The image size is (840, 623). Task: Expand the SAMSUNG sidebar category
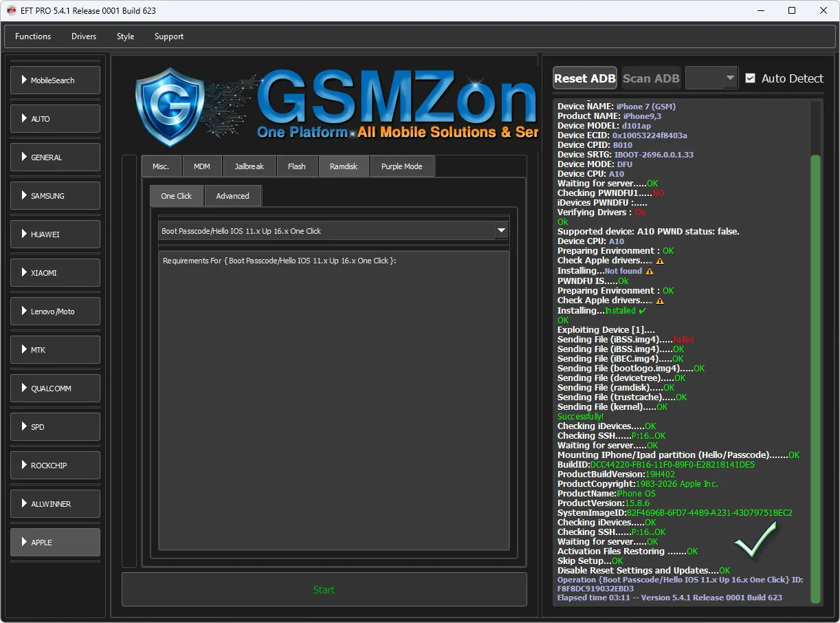(55, 196)
